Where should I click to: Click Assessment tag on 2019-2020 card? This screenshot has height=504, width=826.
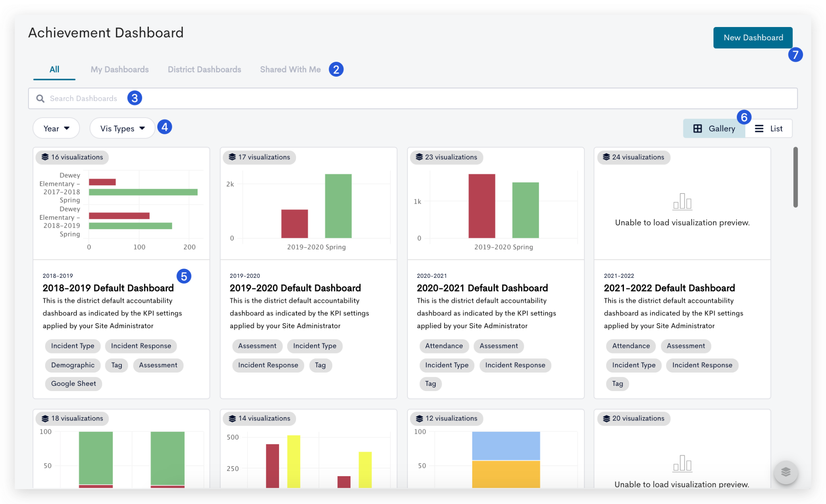[x=257, y=346]
